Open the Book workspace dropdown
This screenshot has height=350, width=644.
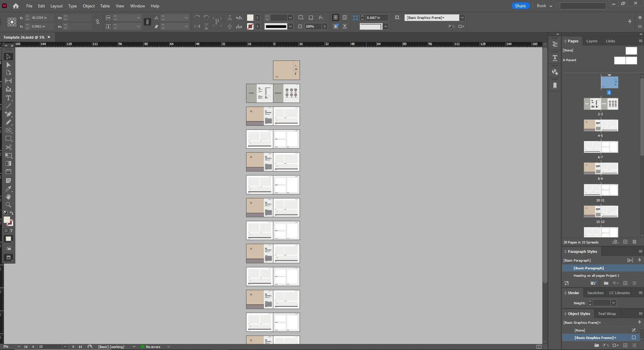[544, 6]
